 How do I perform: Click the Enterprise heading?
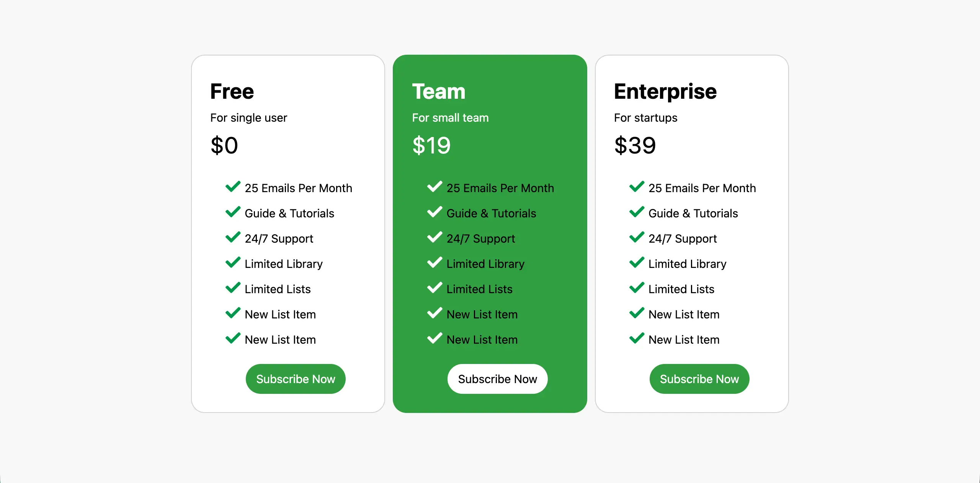(665, 91)
